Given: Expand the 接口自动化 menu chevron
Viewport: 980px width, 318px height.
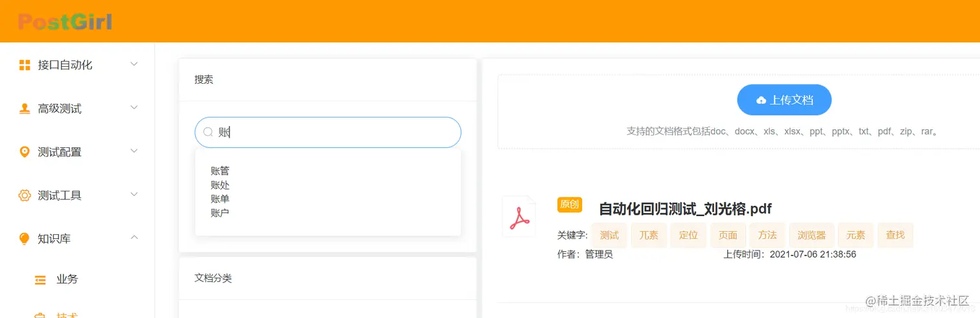Looking at the screenshot, I should [134, 64].
